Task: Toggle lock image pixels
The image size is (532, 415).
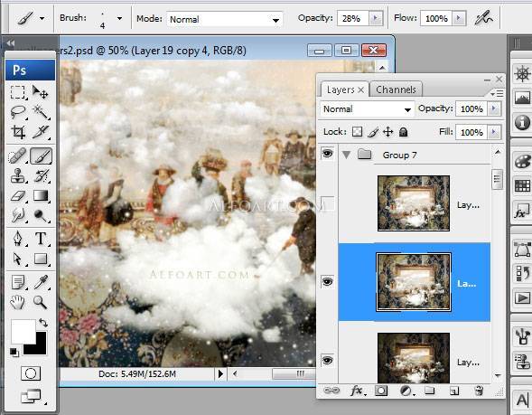Action: point(372,132)
